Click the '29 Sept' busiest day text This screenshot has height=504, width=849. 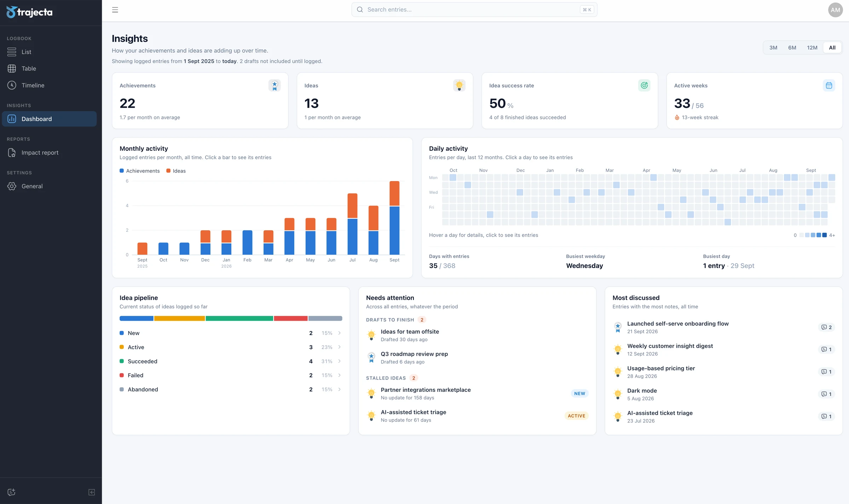point(742,266)
